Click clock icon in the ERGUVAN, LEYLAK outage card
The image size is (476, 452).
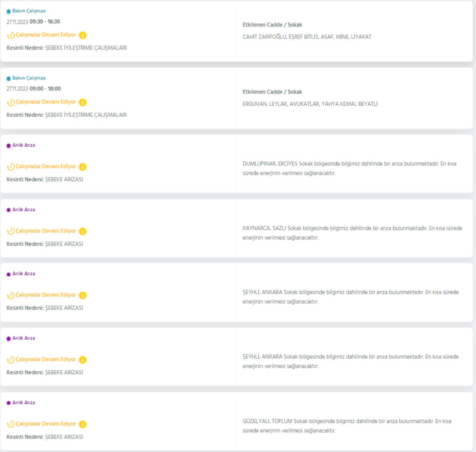pyautogui.click(x=11, y=102)
